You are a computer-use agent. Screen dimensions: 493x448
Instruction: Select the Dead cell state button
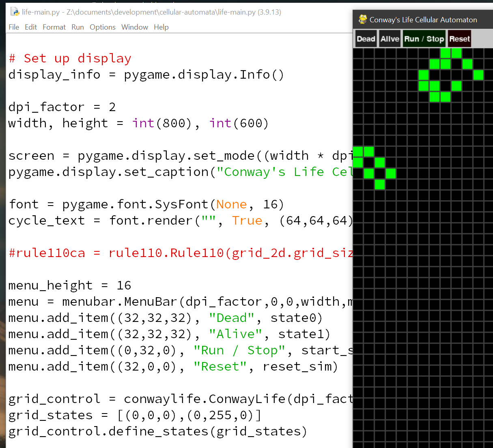click(366, 39)
